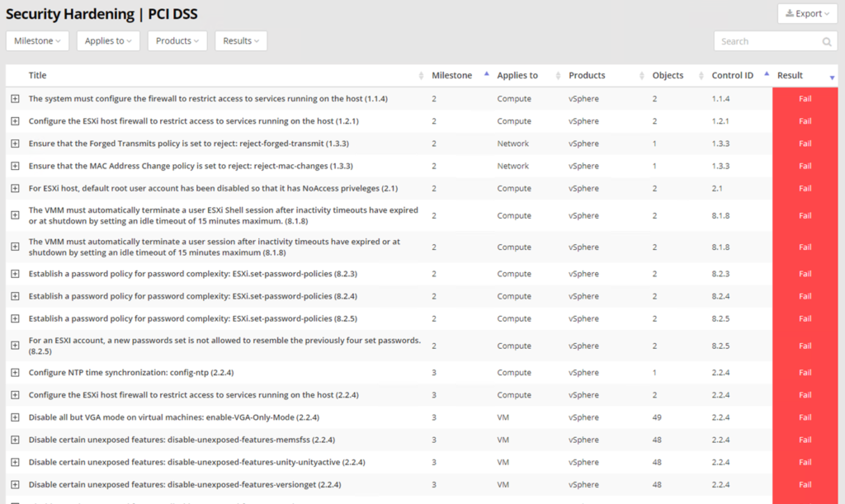Sort table by Title column header
Image resolution: width=845 pixels, height=504 pixels.
click(x=37, y=75)
